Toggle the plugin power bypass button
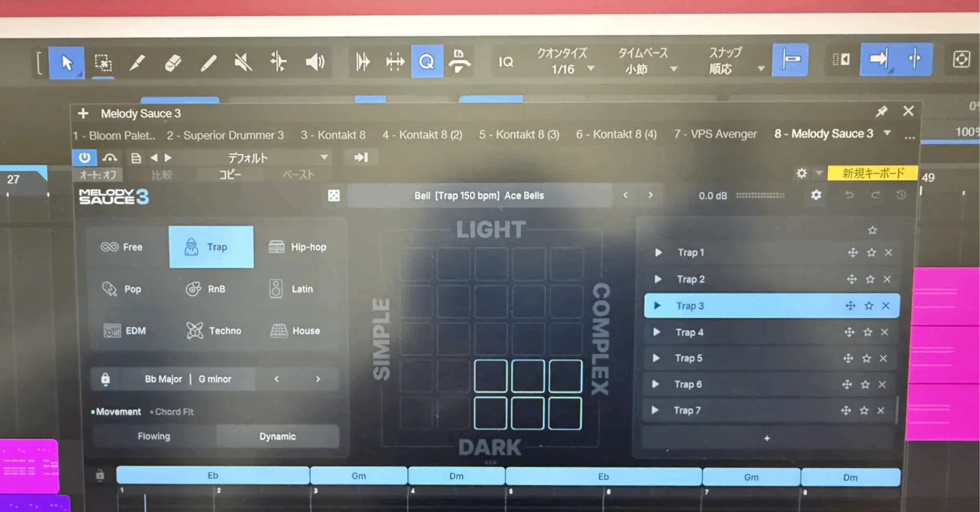980x512 pixels. pyautogui.click(x=84, y=158)
